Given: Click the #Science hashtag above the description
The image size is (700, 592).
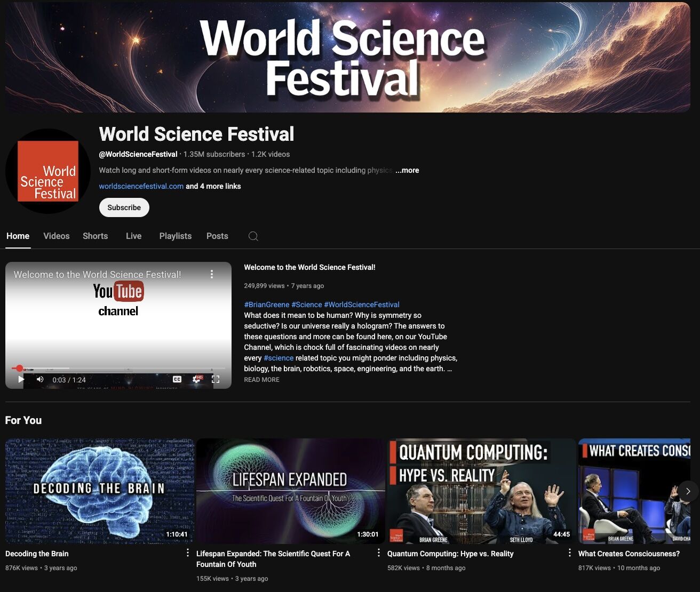Looking at the screenshot, I should (x=306, y=305).
